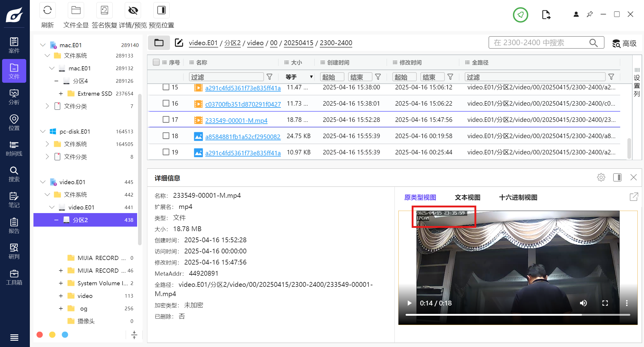Click the red color tag dot
This screenshot has height=347, width=644.
(39, 335)
